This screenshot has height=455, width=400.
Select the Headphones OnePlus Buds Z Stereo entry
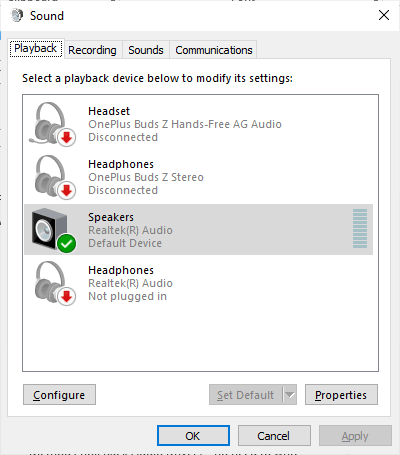coord(199,177)
